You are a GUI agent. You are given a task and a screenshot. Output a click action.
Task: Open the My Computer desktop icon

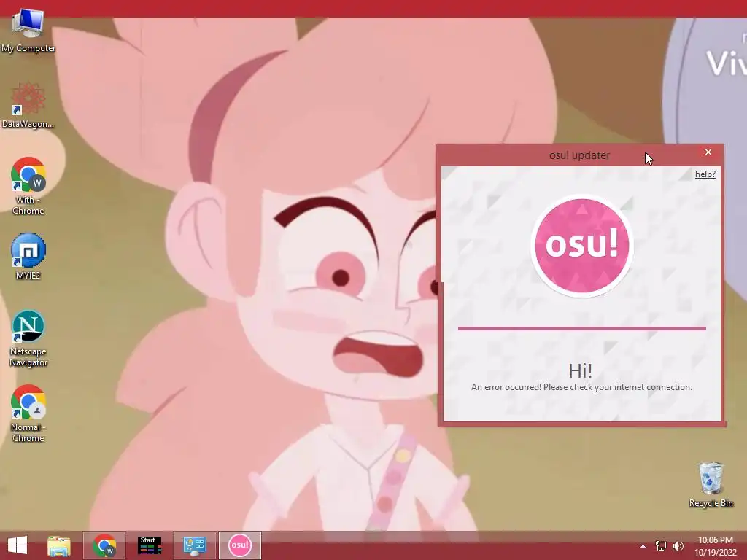(x=28, y=30)
